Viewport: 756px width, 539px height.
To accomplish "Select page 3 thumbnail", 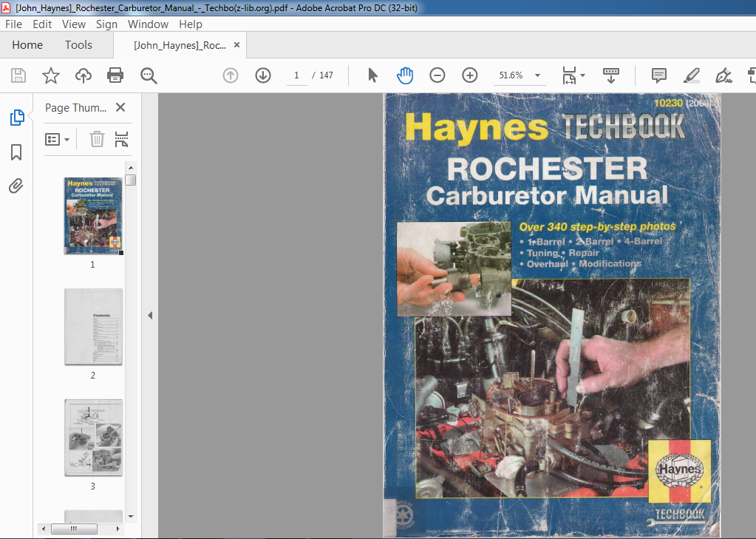I will pyautogui.click(x=93, y=438).
